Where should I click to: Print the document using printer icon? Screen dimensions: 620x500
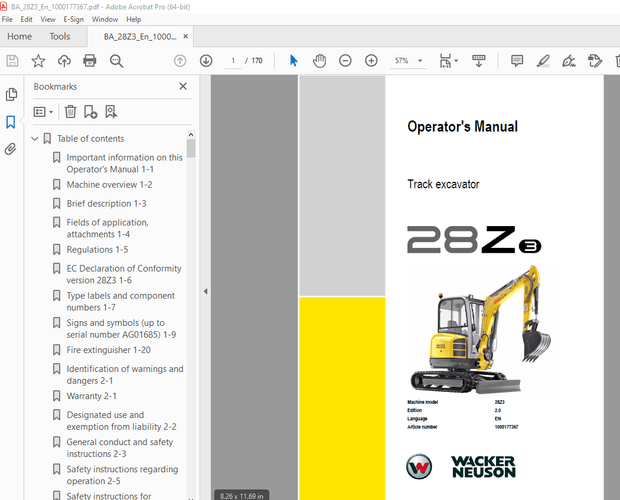tap(90, 61)
